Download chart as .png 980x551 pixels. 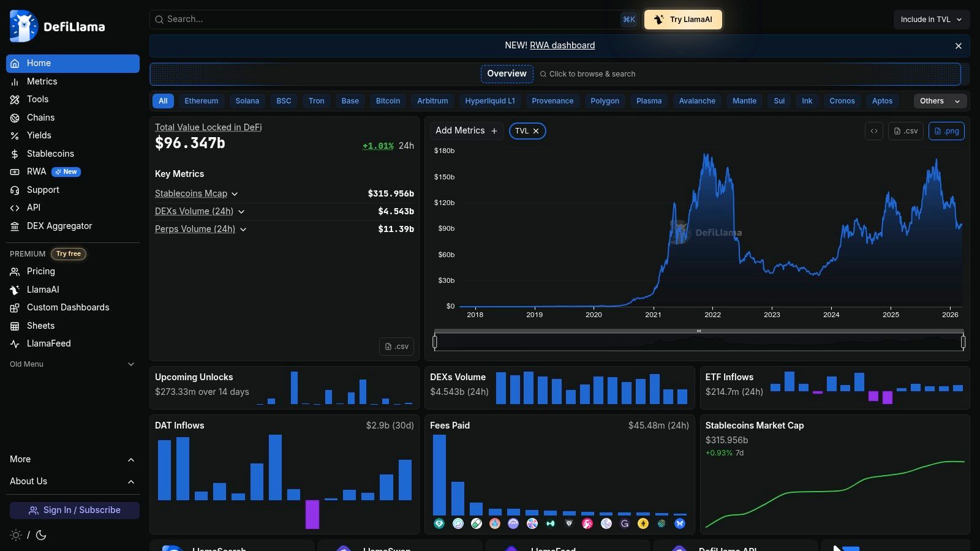(x=947, y=131)
